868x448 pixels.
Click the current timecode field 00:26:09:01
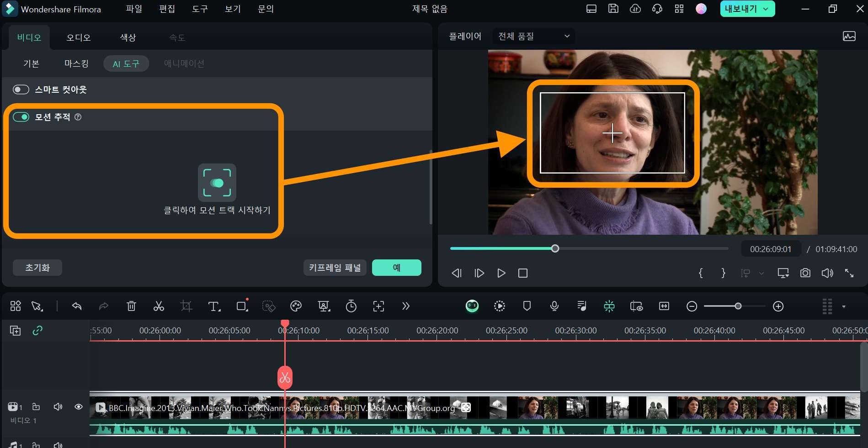pos(771,249)
